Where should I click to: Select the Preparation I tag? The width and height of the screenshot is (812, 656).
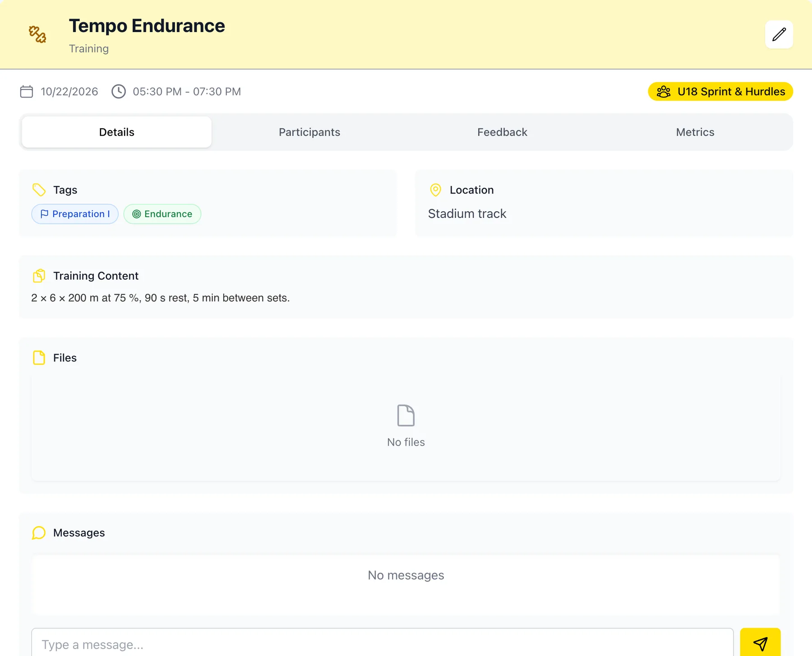point(75,214)
